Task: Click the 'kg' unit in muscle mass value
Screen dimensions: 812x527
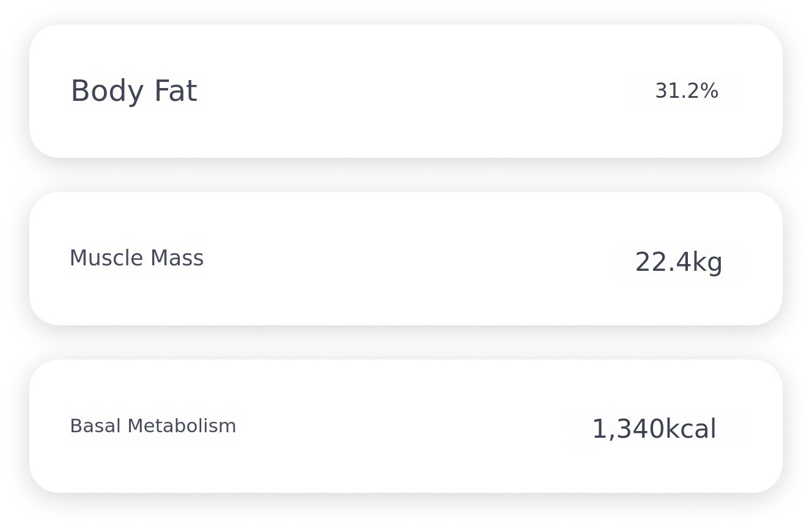Action: 707,263
